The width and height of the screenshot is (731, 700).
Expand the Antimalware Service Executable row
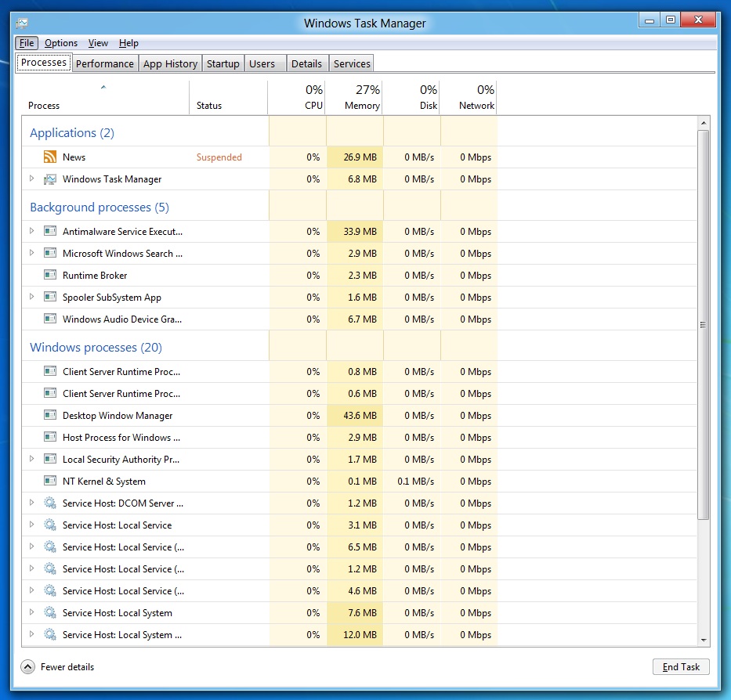click(x=31, y=231)
